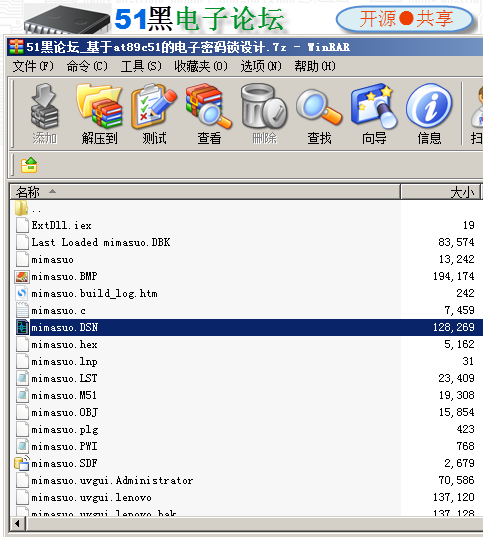The height and width of the screenshot is (537, 483).
Task: Click file name text "ExtDll.iex"
Action: 61,225
